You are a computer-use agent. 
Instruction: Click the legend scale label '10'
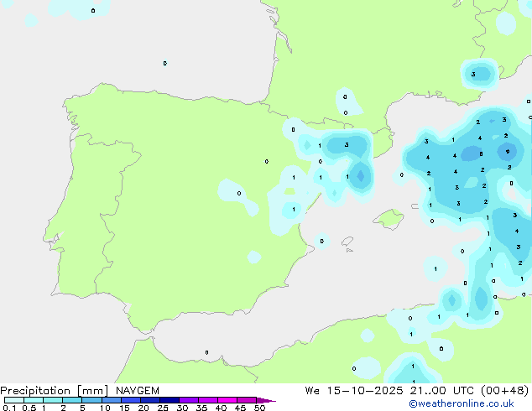[105, 408]
